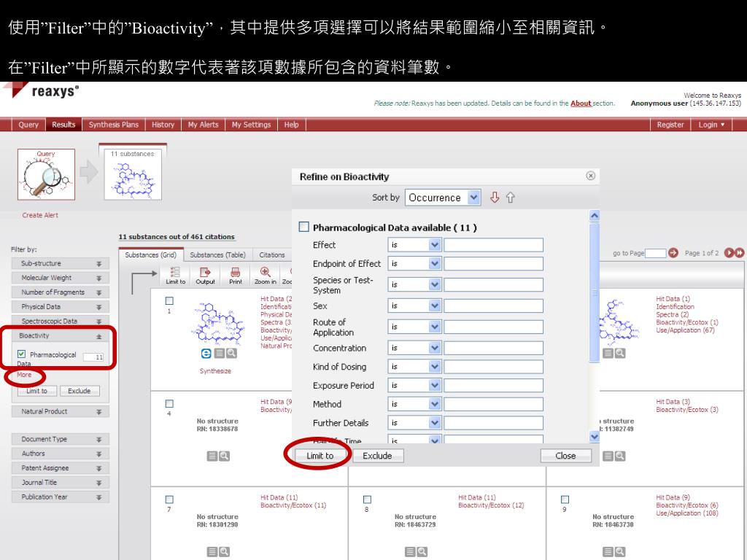Open the History menu

coord(163,124)
